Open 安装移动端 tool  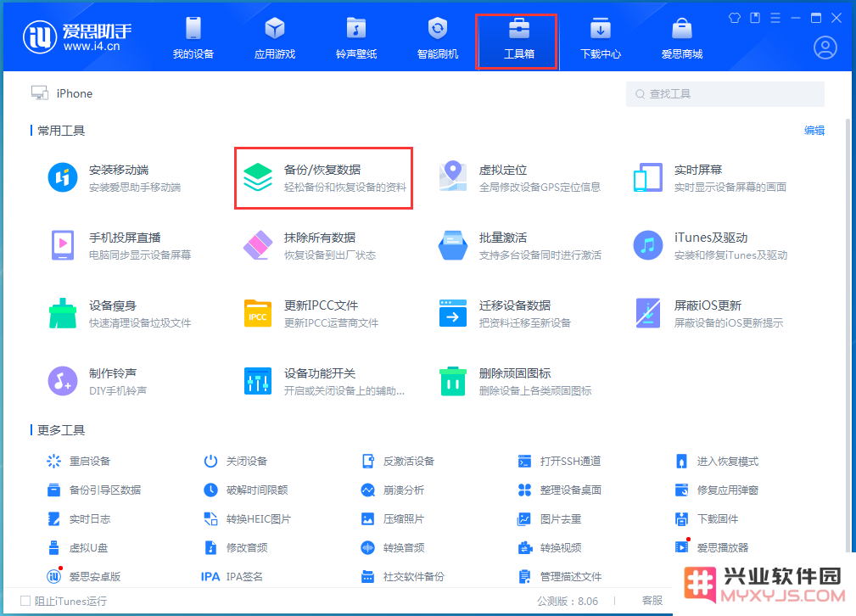coord(115,178)
